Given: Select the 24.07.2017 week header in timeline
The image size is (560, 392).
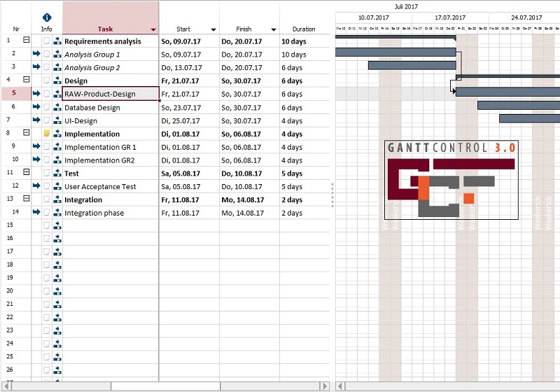Looking at the screenshot, I should [526, 17].
